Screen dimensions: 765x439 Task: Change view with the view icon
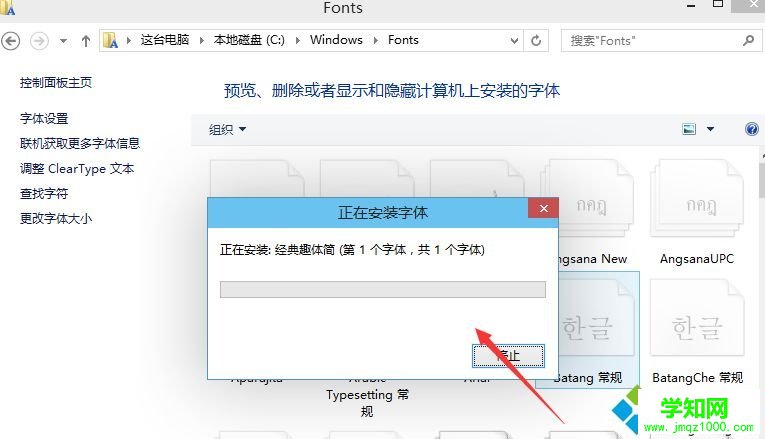click(689, 129)
